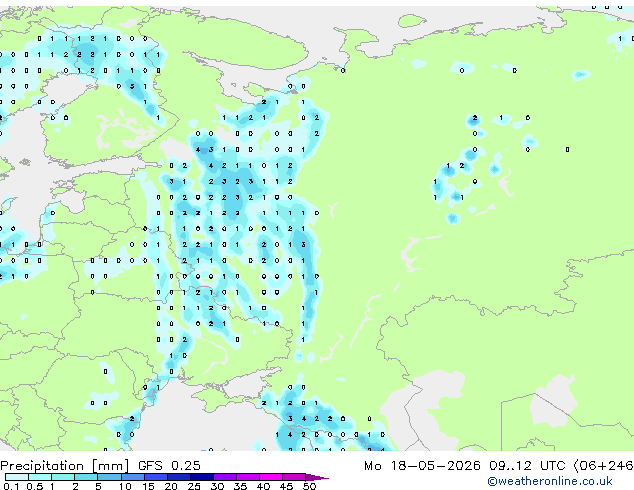The width and height of the screenshot is (634, 490).
Task: Click the 20–25 mm legend swatch
Action: [x=179, y=477]
